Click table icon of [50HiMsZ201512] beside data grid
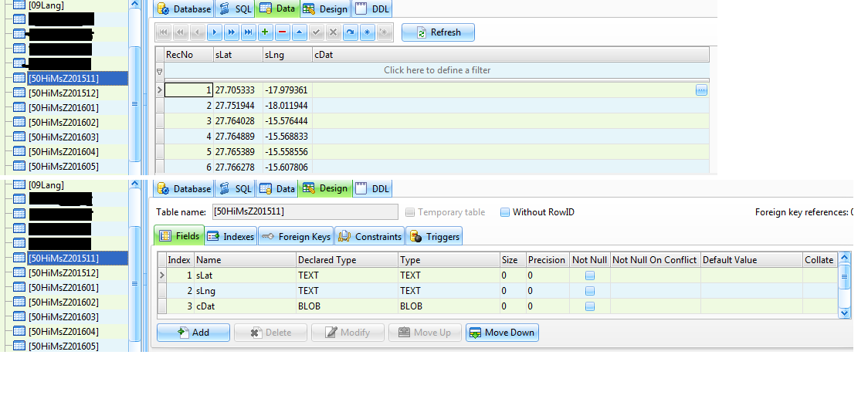The image size is (868, 409). tap(19, 93)
